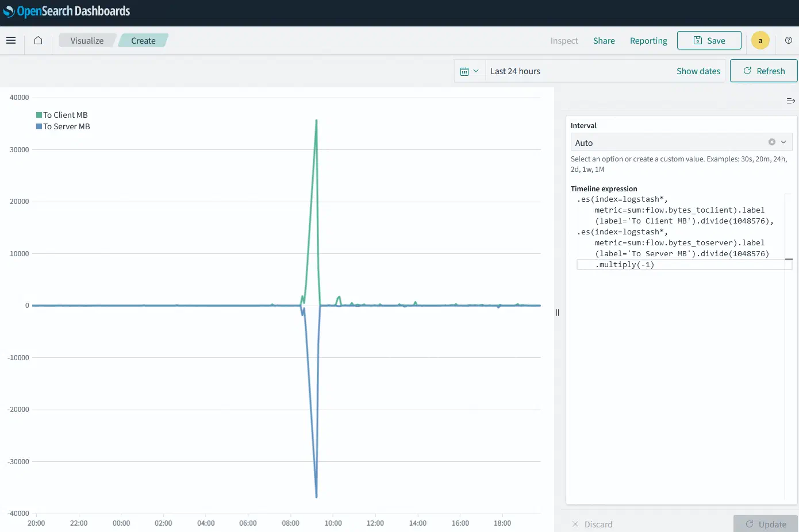
Task: Collapse the editor sidebar arrow icon
Action: pos(791,101)
